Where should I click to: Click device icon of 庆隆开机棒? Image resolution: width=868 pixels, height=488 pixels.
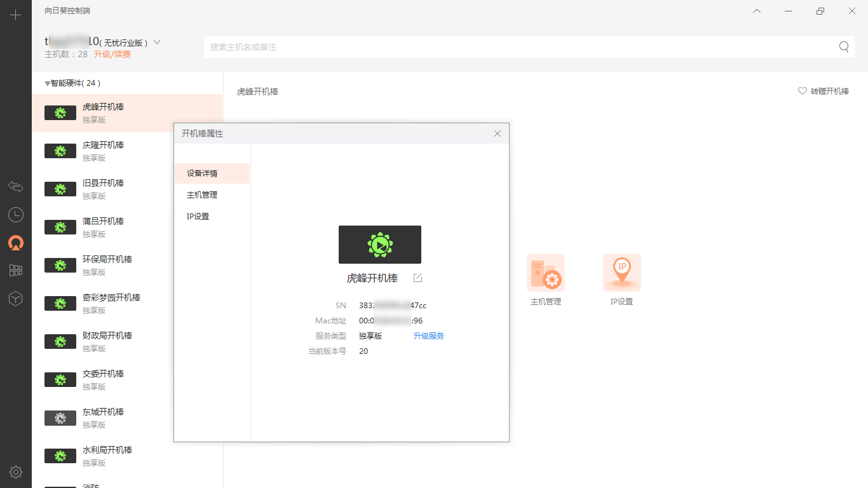point(60,151)
